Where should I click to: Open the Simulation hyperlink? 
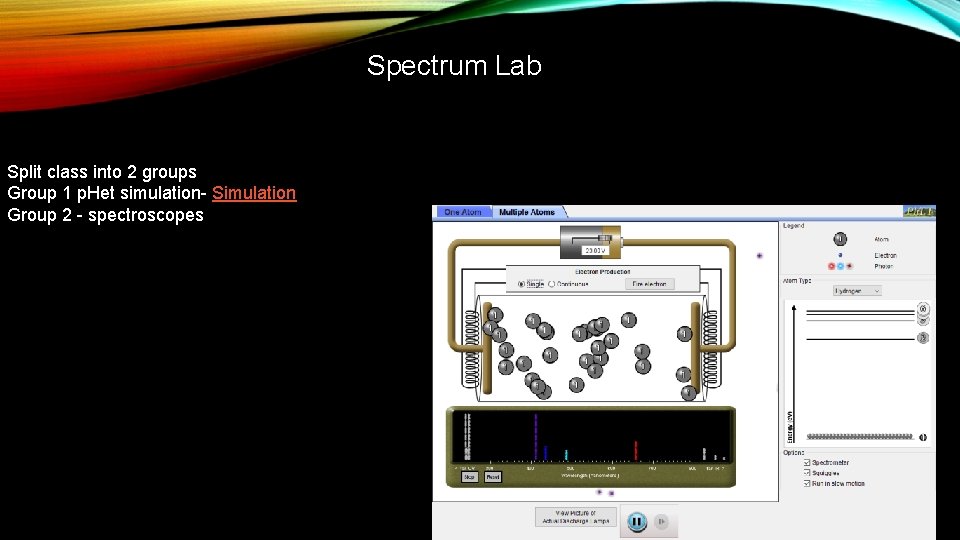[254, 193]
